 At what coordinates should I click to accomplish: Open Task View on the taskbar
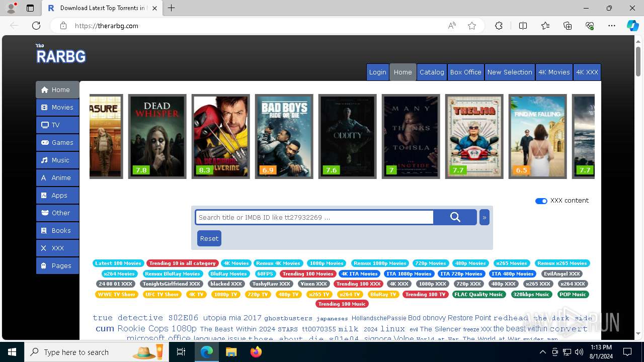point(181,352)
